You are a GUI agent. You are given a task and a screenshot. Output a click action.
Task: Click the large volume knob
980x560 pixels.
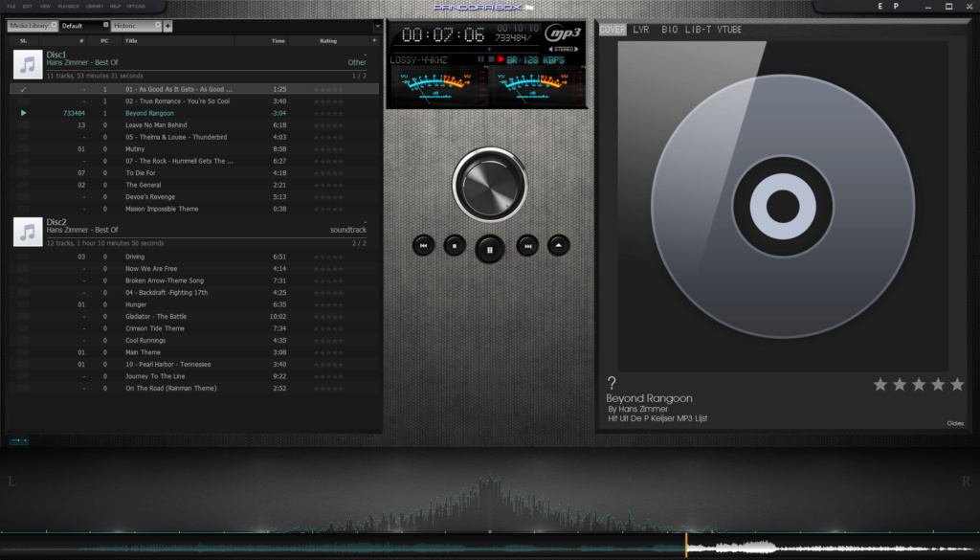tap(489, 185)
